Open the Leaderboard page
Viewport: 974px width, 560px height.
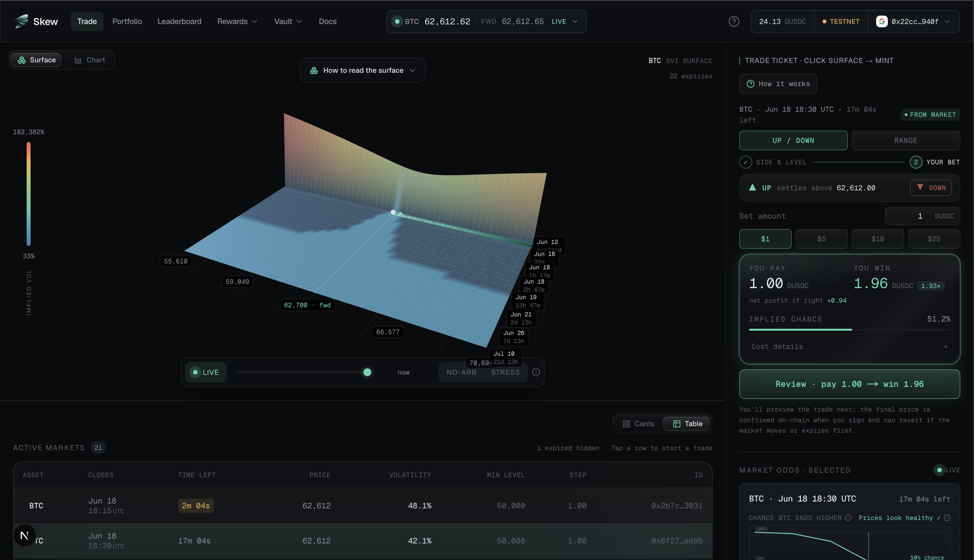[x=179, y=21]
